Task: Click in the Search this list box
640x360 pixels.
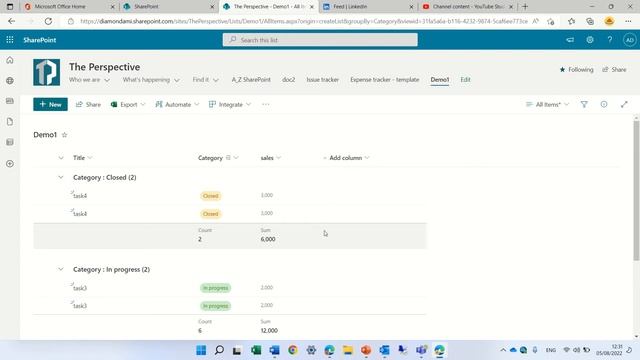Action: (x=320, y=40)
